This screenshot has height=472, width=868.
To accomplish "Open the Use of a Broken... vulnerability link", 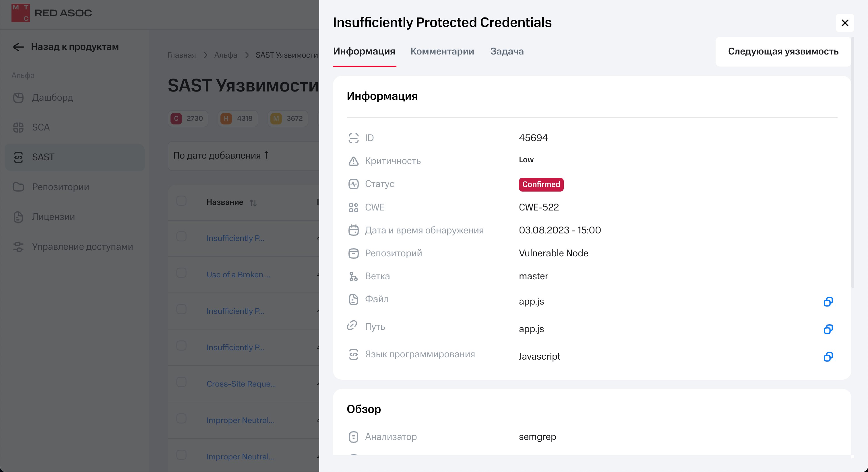I will (238, 275).
